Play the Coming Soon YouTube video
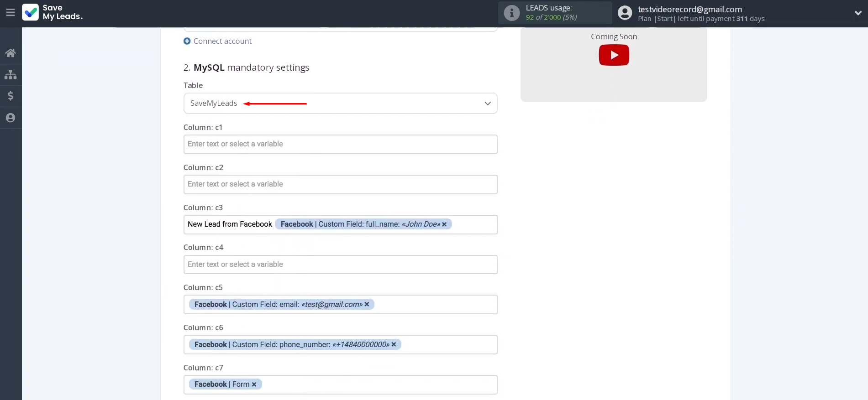The image size is (868, 400). [x=614, y=55]
